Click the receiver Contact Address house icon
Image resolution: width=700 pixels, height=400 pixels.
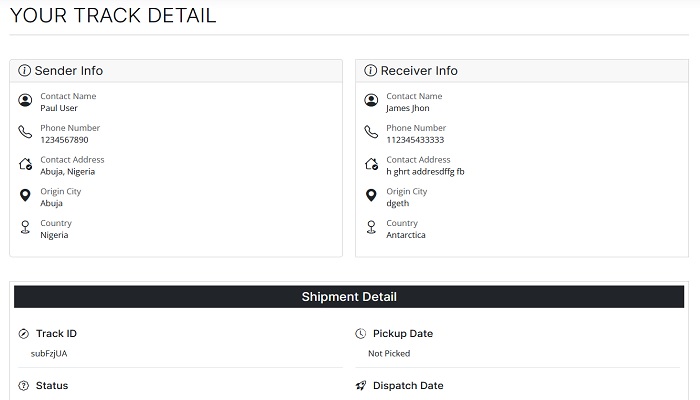tap(371, 165)
